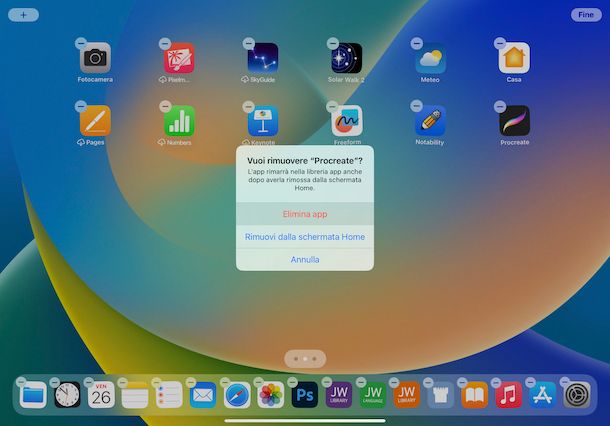Open the purple JW Library dock icon

point(339,395)
